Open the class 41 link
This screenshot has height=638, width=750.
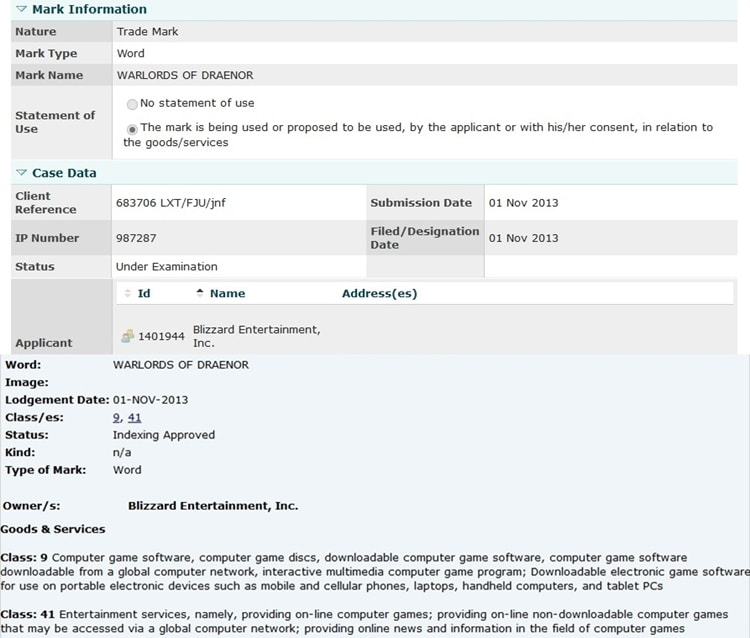[x=134, y=418]
